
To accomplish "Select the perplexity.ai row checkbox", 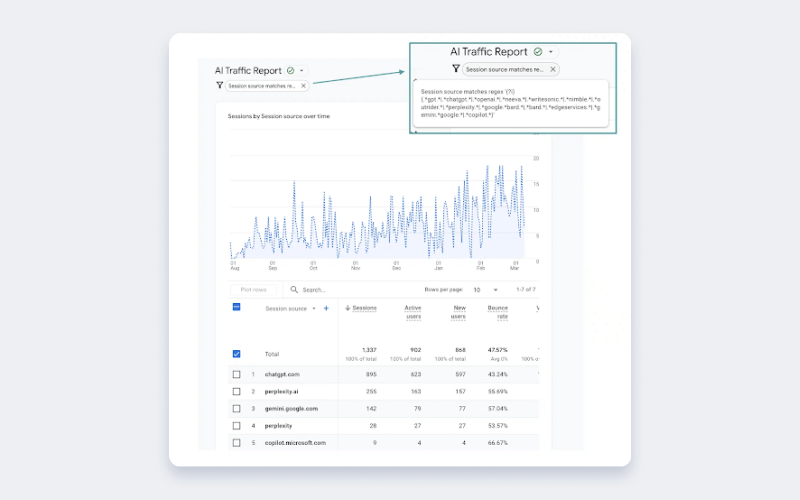I will click(x=237, y=391).
